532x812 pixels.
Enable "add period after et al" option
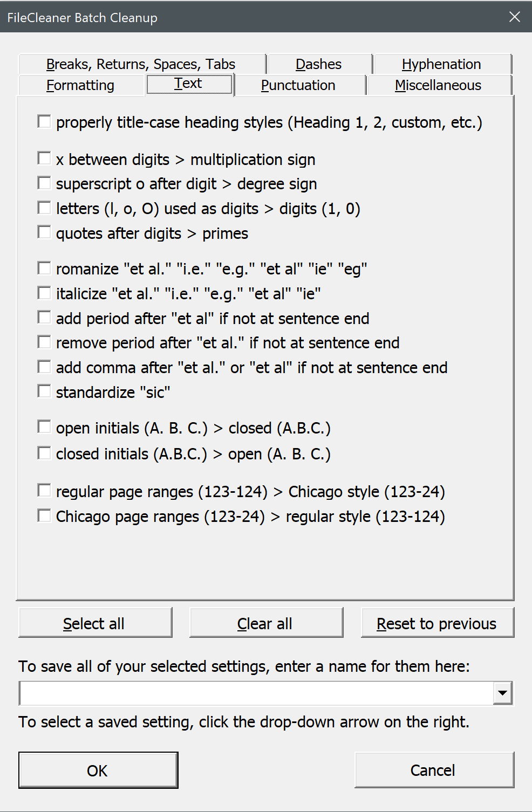tap(44, 317)
